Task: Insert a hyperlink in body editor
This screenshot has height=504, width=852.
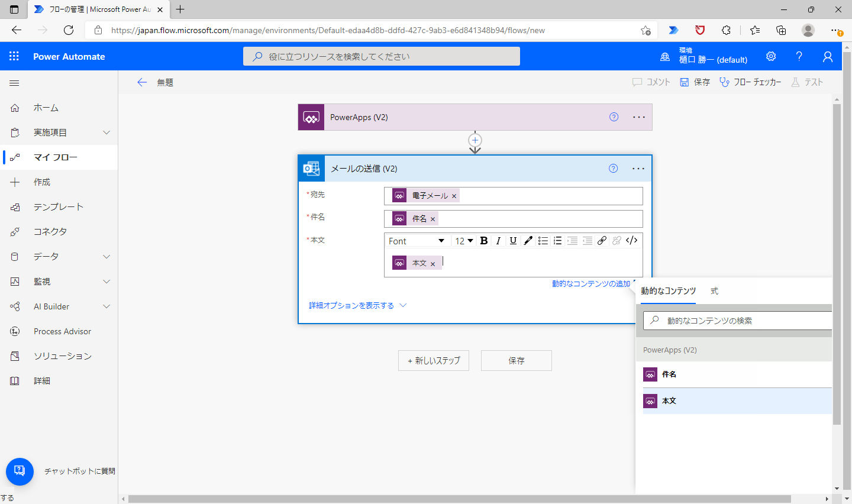Action: 602,241
